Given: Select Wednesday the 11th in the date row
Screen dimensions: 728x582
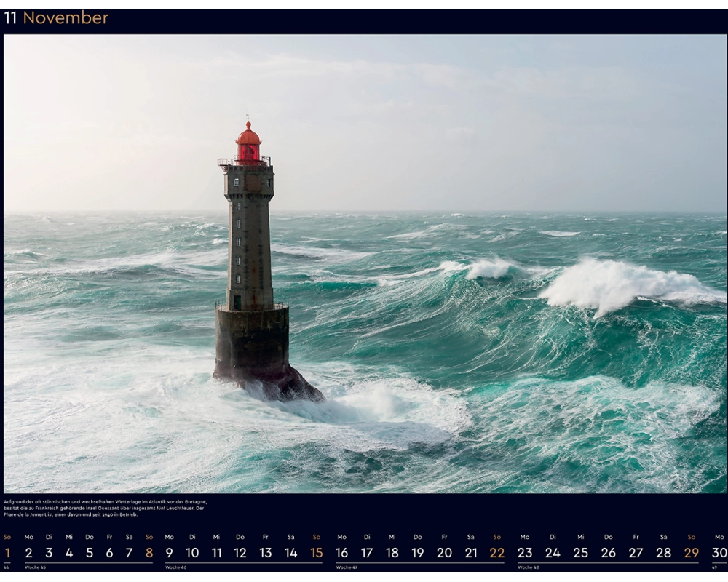Looking at the screenshot, I should click(x=216, y=553).
